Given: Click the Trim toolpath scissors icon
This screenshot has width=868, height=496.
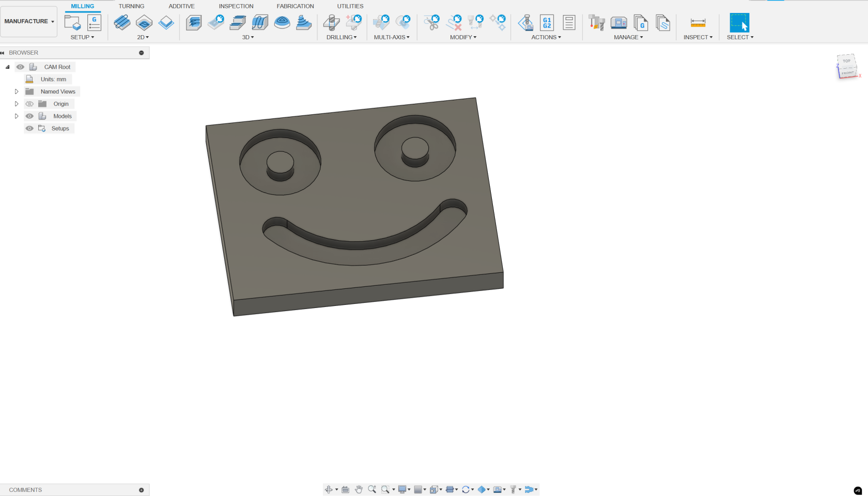Looking at the screenshot, I should point(431,23).
